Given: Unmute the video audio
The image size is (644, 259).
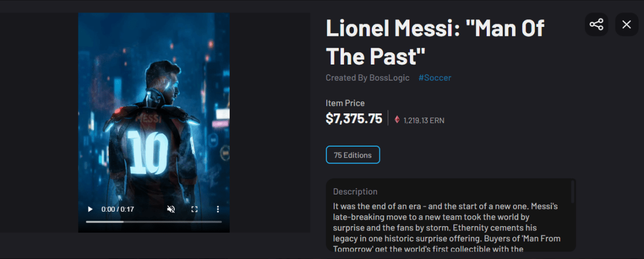Looking at the screenshot, I should click(171, 209).
